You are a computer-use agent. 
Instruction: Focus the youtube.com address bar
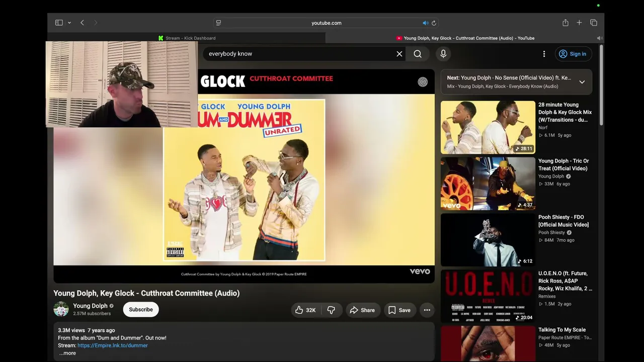(326, 23)
